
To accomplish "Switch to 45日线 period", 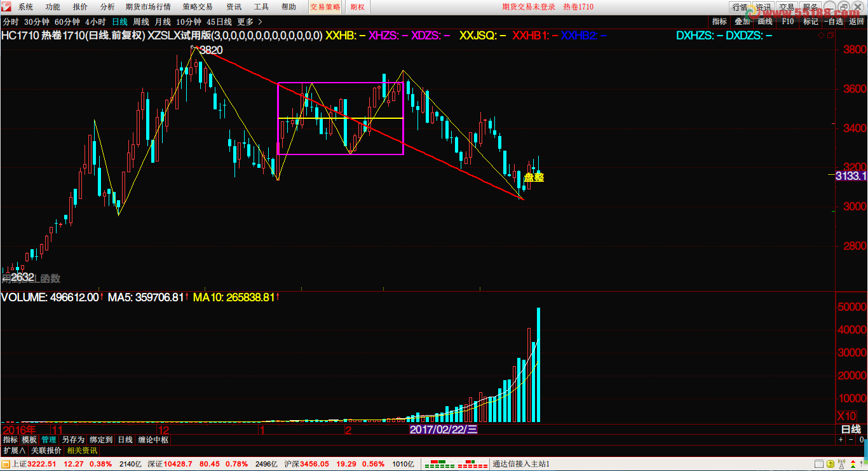I will point(219,22).
